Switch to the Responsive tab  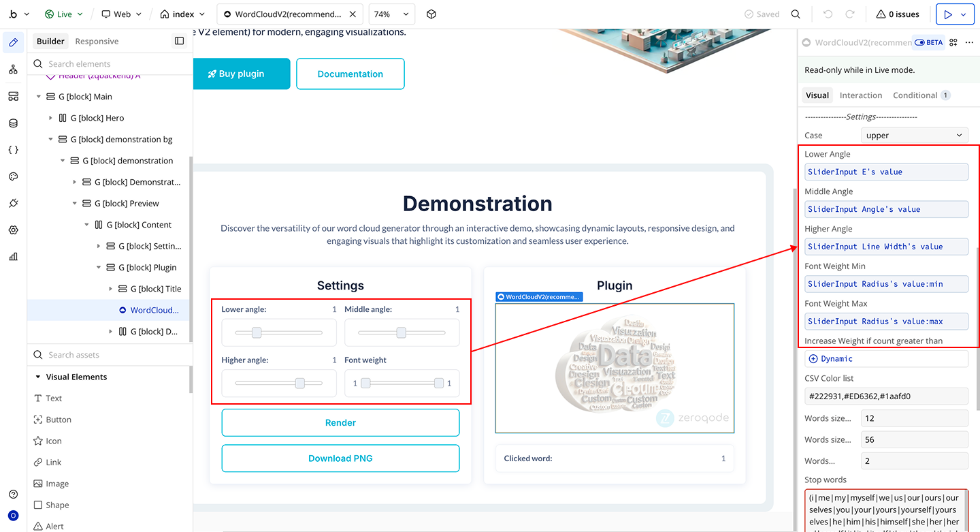pyautogui.click(x=97, y=42)
